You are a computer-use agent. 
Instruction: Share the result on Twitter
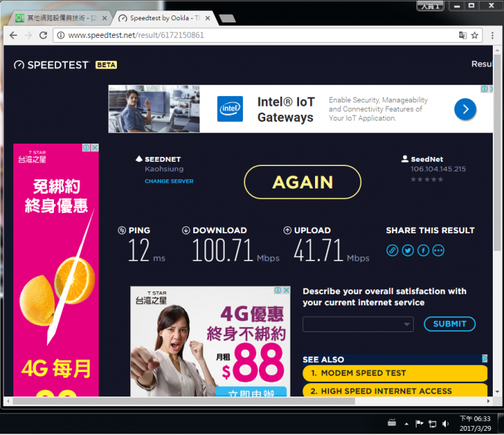(x=407, y=250)
